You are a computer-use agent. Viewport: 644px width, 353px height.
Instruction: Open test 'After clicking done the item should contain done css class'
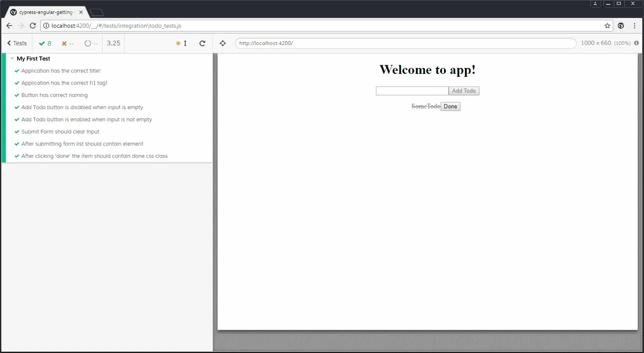pyautogui.click(x=95, y=156)
